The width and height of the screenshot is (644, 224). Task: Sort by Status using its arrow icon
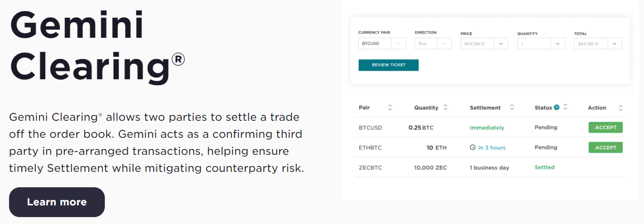tap(565, 107)
